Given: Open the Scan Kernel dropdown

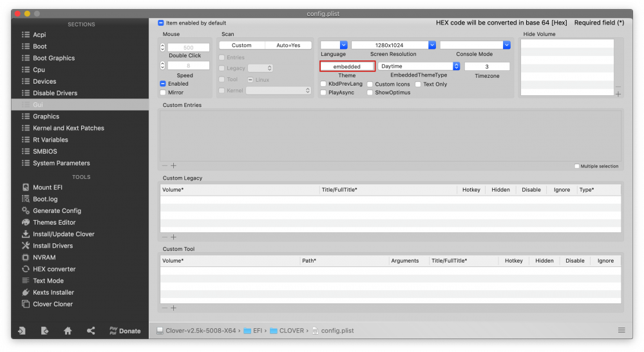Looking at the screenshot, I should point(278,91).
